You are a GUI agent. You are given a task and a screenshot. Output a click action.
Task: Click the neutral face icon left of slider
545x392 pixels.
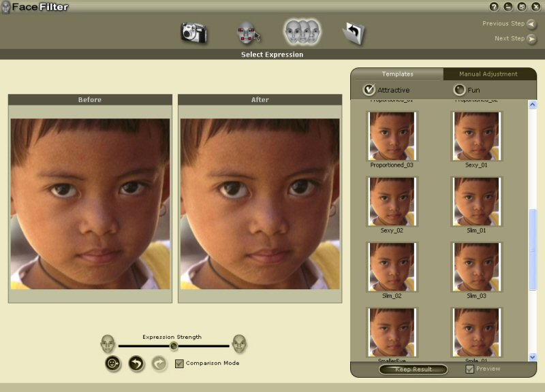[x=108, y=344]
